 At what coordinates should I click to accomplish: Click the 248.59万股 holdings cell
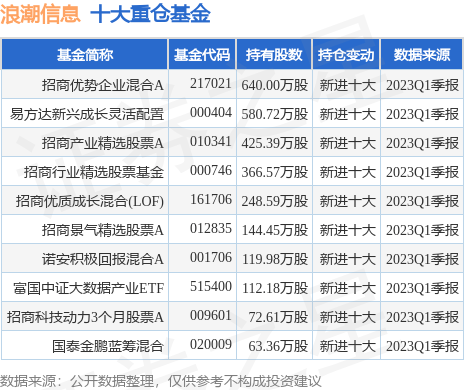[275, 201]
